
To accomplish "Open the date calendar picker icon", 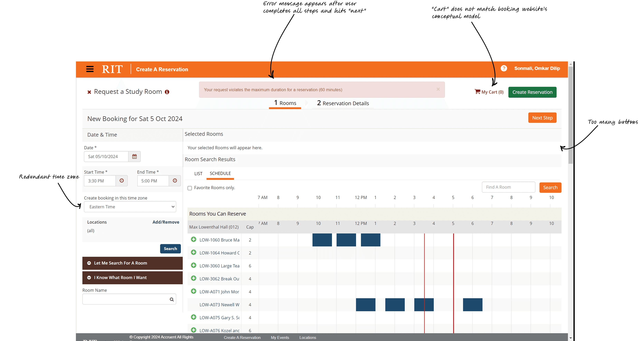I will [x=135, y=157].
